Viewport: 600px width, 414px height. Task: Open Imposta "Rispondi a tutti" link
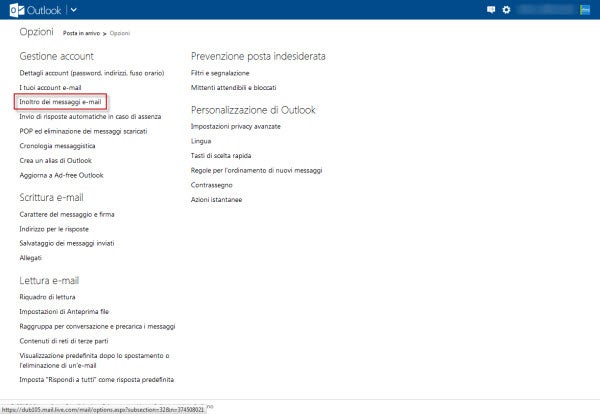(x=96, y=380)
